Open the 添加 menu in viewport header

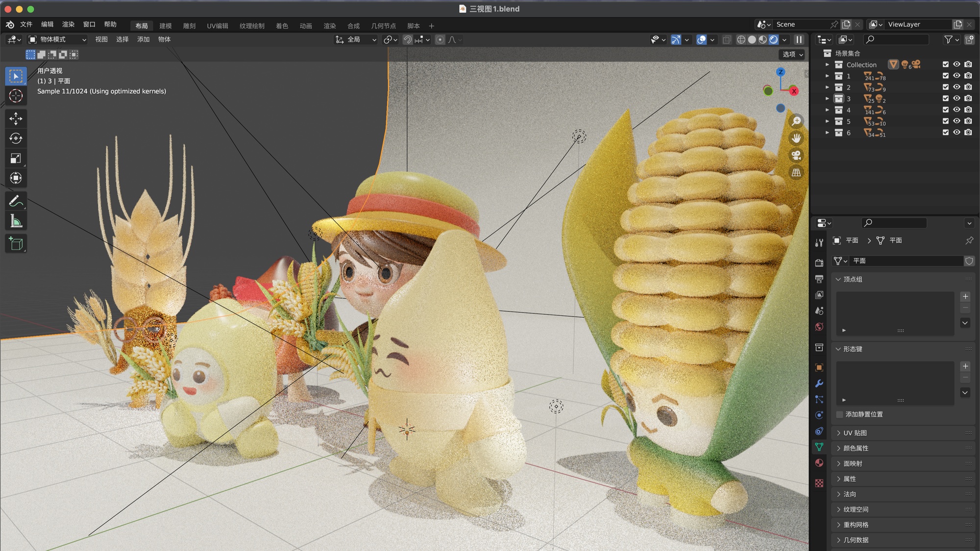tap(143, 40)
